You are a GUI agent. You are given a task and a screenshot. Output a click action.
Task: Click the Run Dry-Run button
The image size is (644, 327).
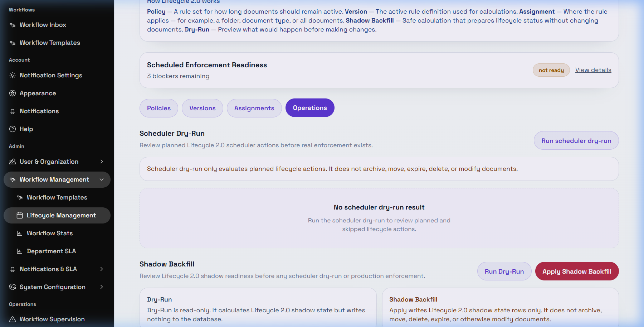pos(504,271)
